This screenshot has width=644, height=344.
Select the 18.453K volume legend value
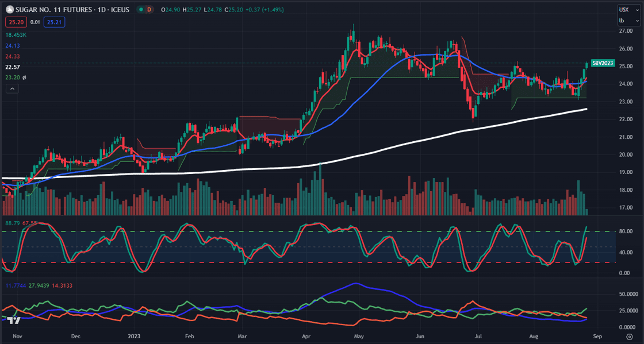(16, 35)
